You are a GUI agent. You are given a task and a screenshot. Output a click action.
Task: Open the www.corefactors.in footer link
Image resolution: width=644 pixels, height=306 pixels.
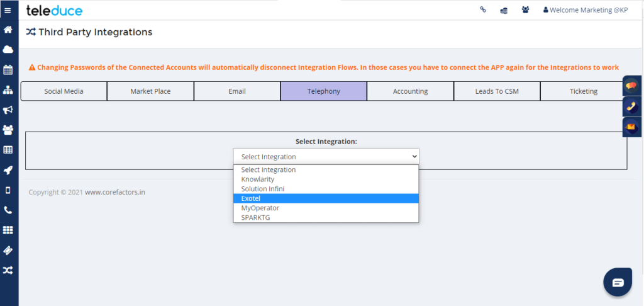pos(115,192)
